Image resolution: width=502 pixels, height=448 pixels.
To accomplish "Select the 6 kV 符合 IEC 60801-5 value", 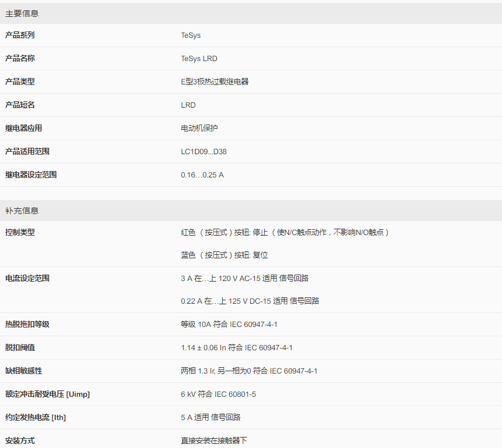I will [x=218, y=394].
